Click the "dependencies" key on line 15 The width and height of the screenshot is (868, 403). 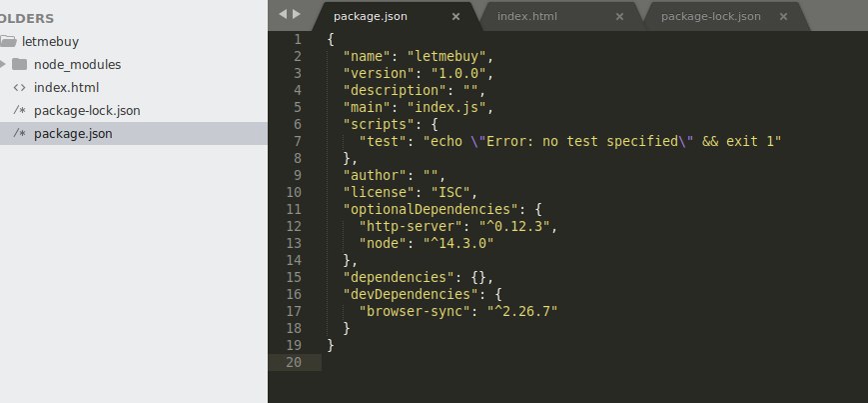tap(400, 277)
